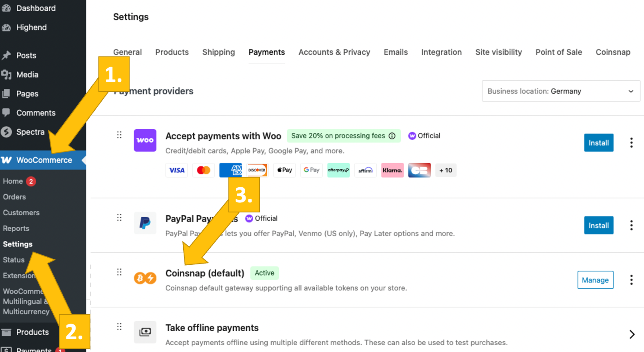Click the PayPal logo icon
The image size is (644, 352).
[145, 223]
